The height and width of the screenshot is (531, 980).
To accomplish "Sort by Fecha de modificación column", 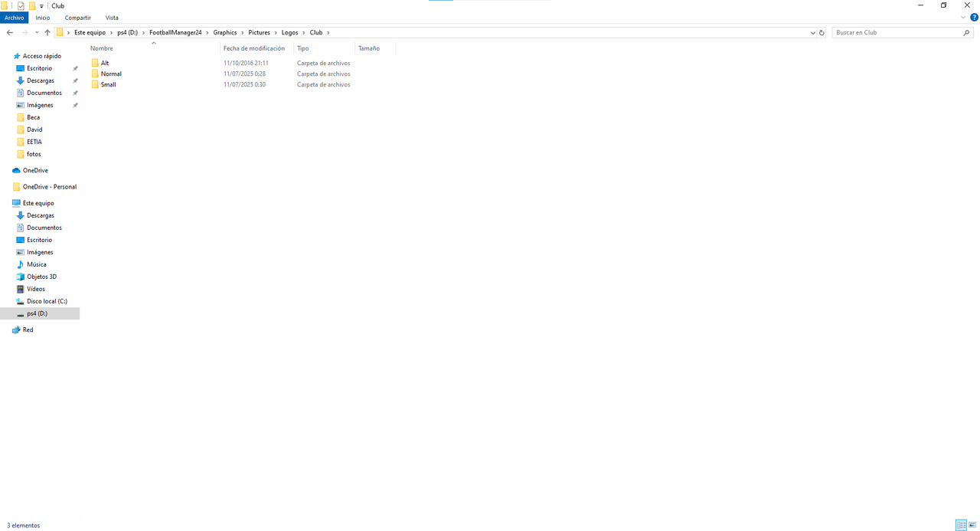I will coord(257,48).
